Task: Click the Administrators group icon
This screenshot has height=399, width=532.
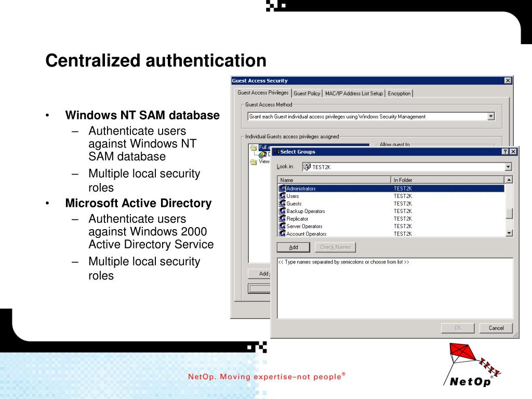Action: 282,188
